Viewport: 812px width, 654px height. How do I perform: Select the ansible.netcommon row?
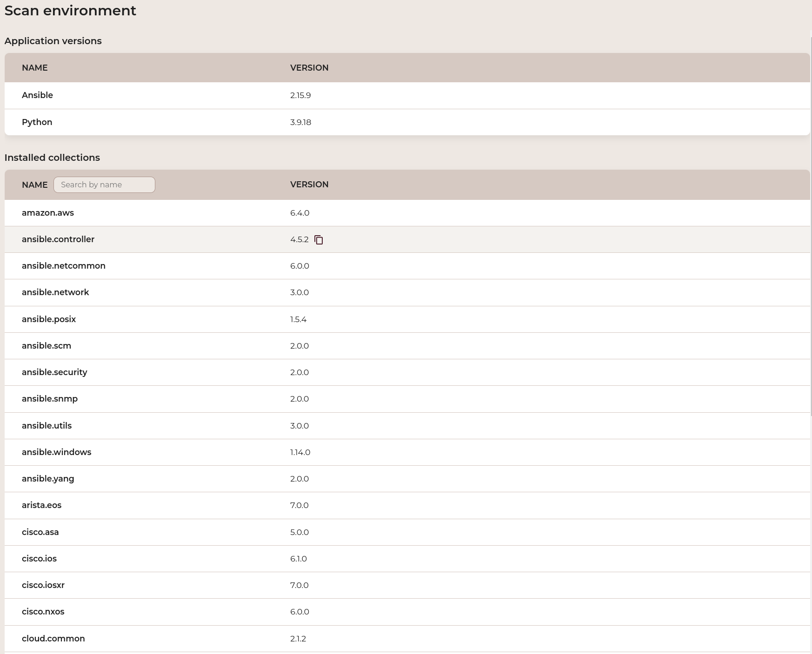pyautogui.click(x=64, y=266)
